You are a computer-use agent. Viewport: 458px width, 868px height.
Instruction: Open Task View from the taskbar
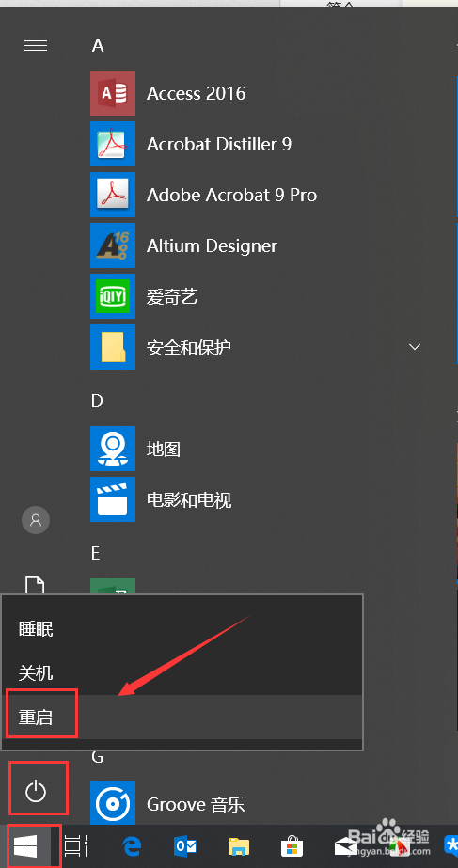pos(76,845)
